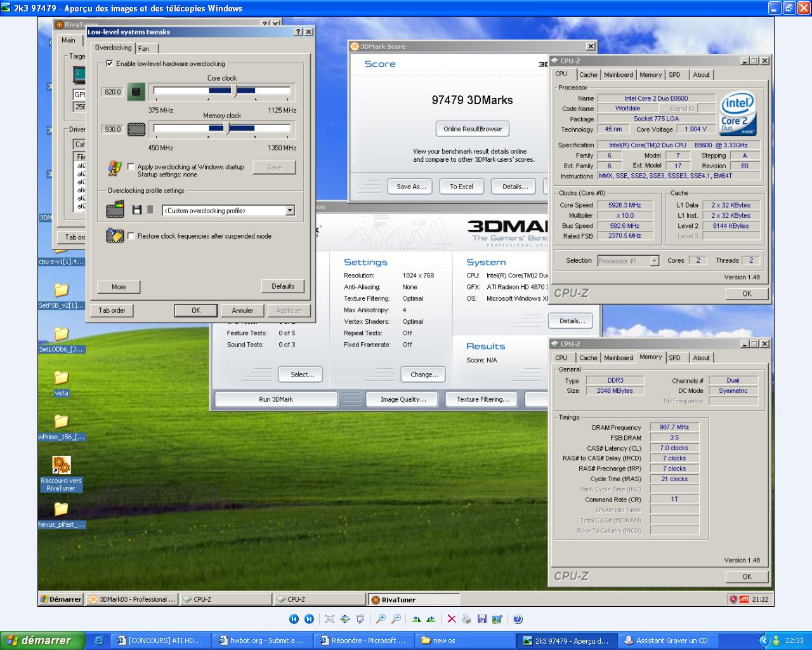Click the Raccourci vers RivaTuner shortcut
Screen dimensions: 812x650
click(x=62, y=474)
